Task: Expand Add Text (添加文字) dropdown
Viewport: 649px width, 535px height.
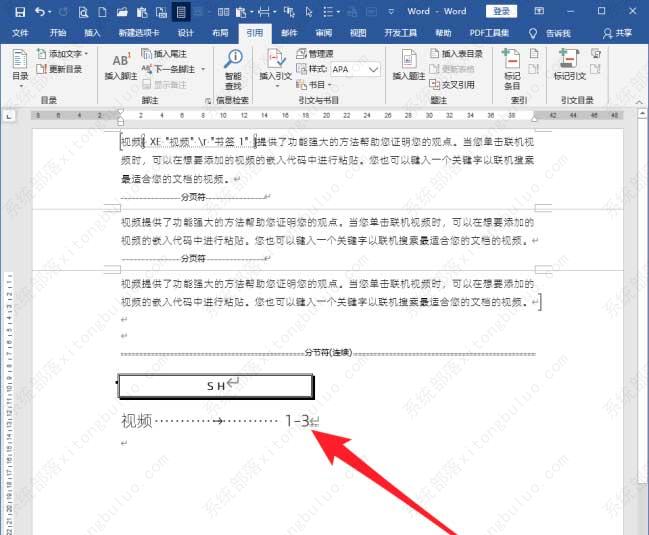Action: click(x=65, y=54)
